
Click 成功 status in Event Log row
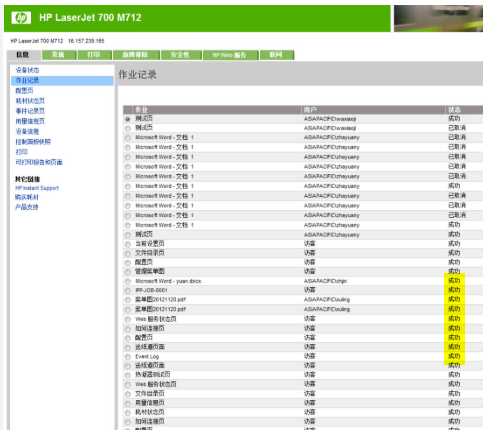click(454, 356)
